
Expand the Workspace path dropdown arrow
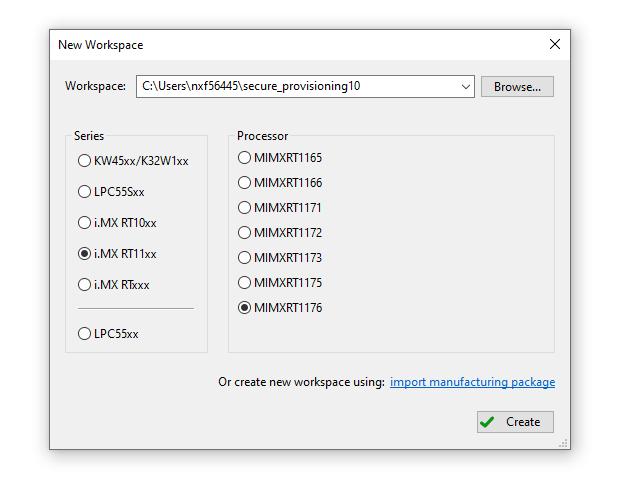[x=466, y=87]
